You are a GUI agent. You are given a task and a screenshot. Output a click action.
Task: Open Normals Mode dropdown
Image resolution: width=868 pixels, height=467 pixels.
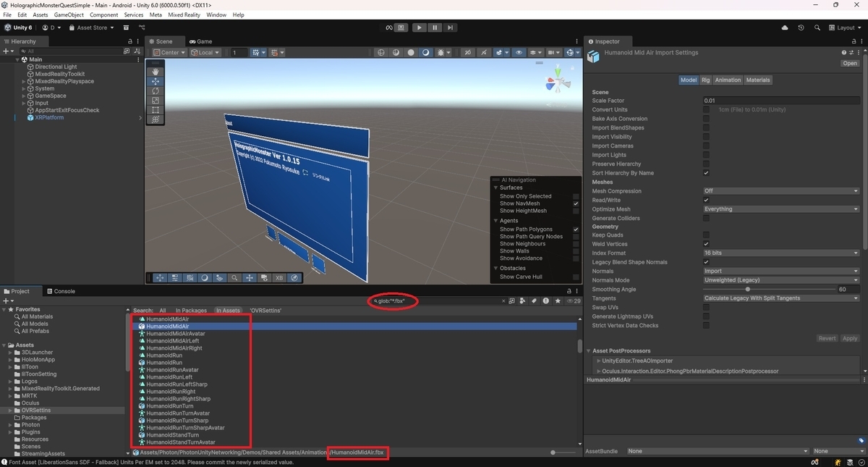click(781, 280)
